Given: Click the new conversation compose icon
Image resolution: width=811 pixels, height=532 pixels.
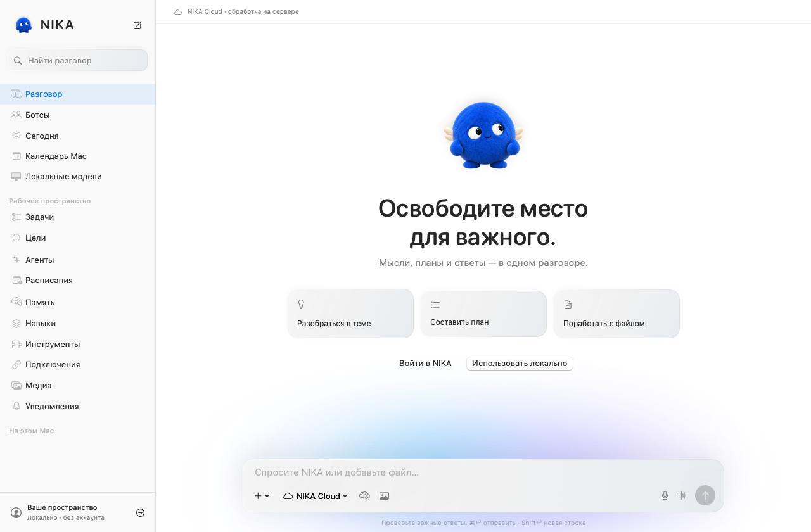Looking at the screenshot, I should pyautogui.click(x=137, y=25).
